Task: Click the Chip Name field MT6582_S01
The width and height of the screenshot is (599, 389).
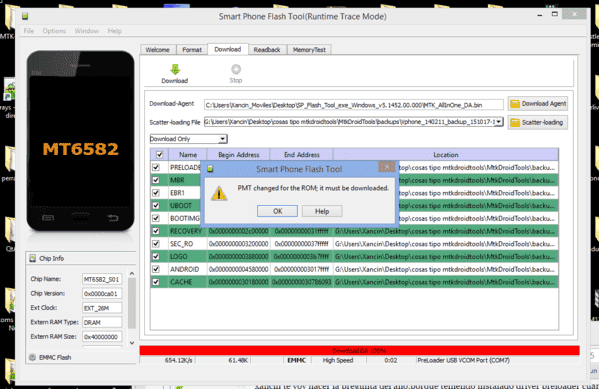Action: tap(102, 279)
